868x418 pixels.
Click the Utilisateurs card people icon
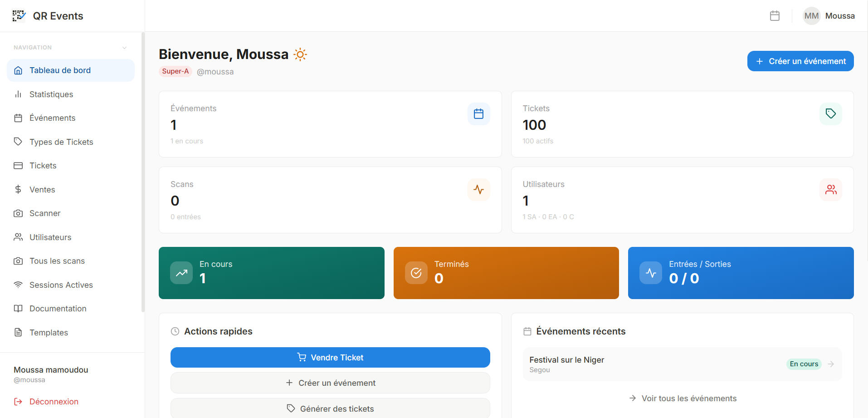[x=830, y=190]
